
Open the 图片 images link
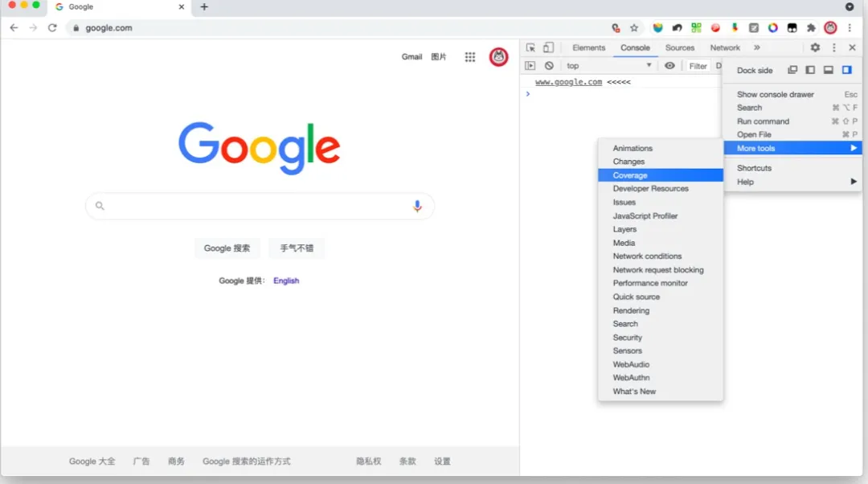click(439, 56)
